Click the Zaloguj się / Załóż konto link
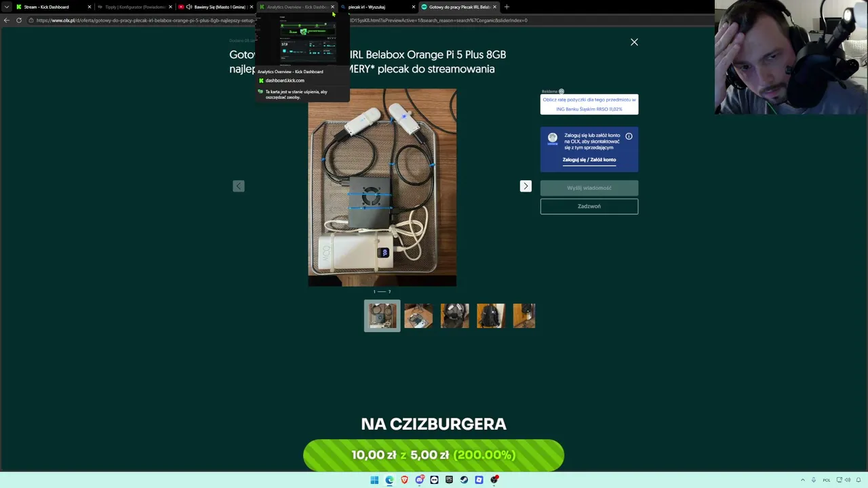The height and width of the screenshot is (488, 868). pos(589,160)
